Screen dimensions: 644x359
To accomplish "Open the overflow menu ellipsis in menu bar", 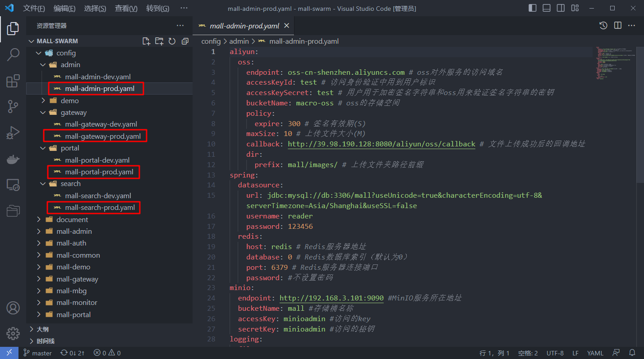I will click(184, 8).
